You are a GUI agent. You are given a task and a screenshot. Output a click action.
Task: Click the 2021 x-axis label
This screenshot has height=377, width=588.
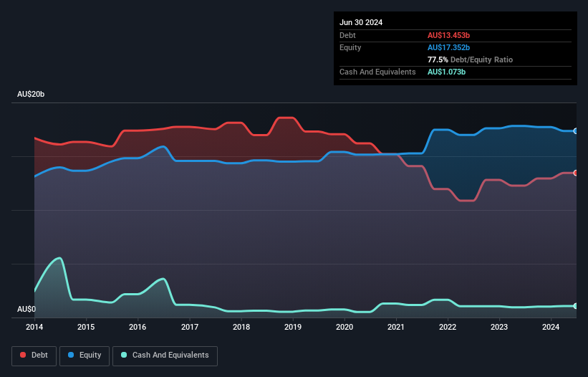click(396, 327)
